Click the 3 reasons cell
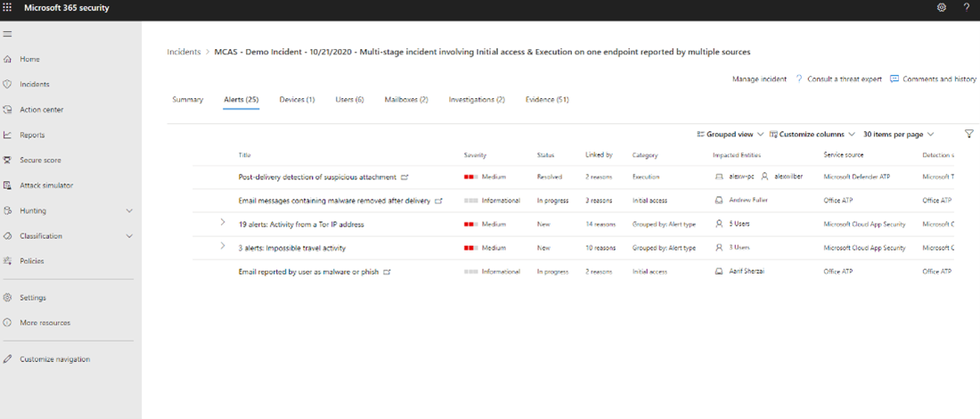 (x=599, y=201)
